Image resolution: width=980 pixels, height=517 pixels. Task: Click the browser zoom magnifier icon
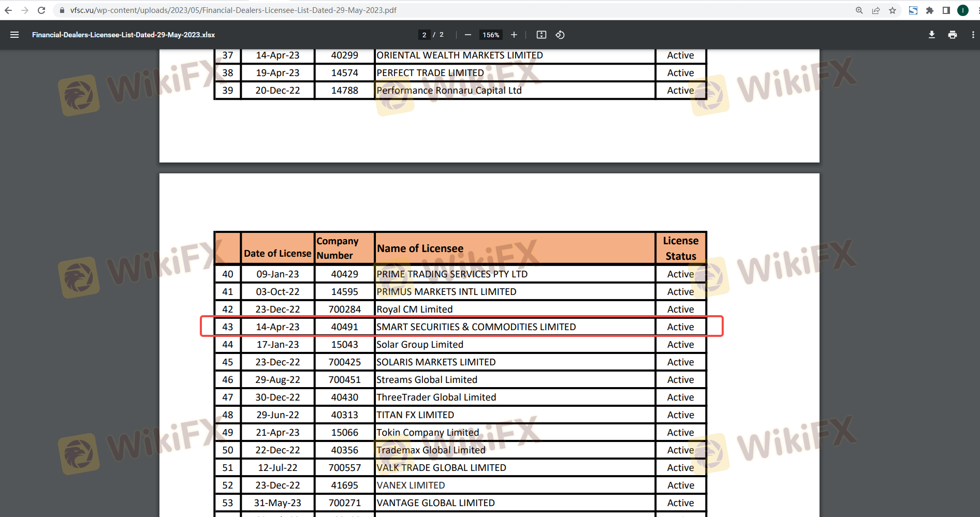[859, 10]
